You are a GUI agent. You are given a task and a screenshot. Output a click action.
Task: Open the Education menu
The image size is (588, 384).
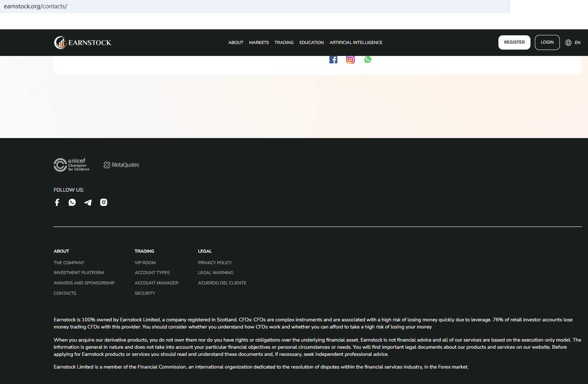pos(312,42)
